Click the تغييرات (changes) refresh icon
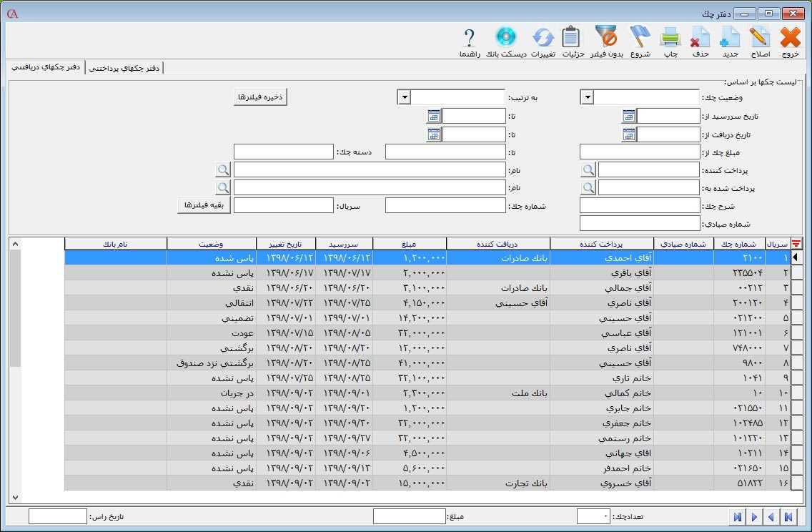This screenshot has height=532, width=812. point(542,36)
